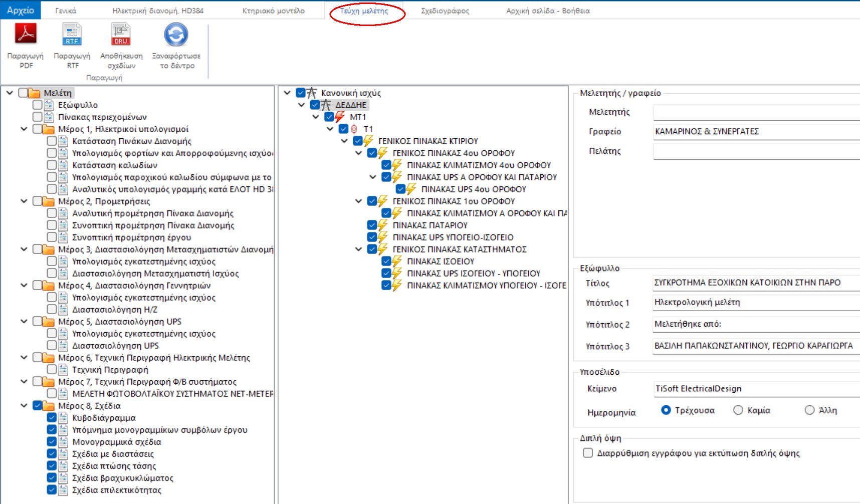Enable double-sided printing layout checkbox
The width and height of the screenshot is (860, 504).
coord(588,453)
